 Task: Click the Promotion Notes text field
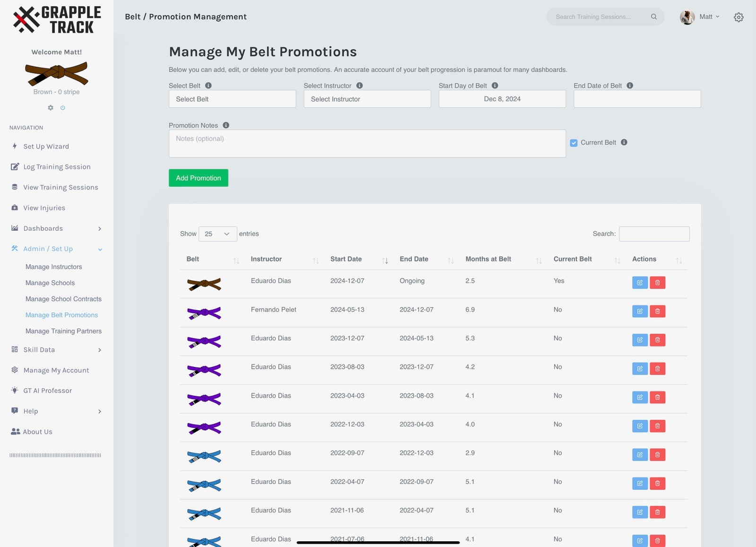(367, 144)
